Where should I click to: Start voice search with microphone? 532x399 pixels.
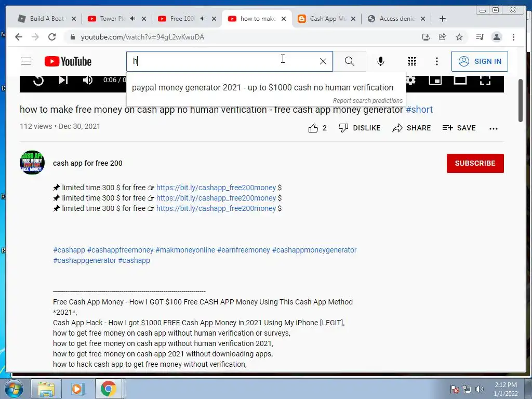click(x=381, y=61)
